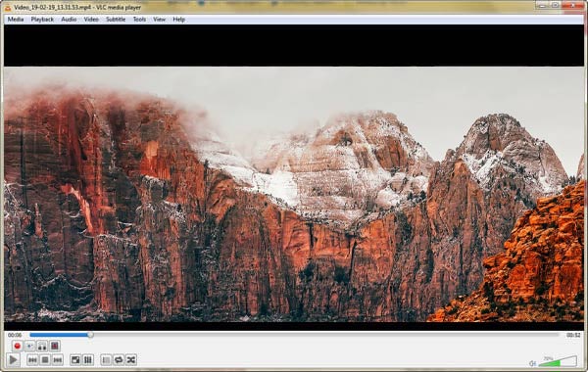Click the video display area

tap(294, 177)
